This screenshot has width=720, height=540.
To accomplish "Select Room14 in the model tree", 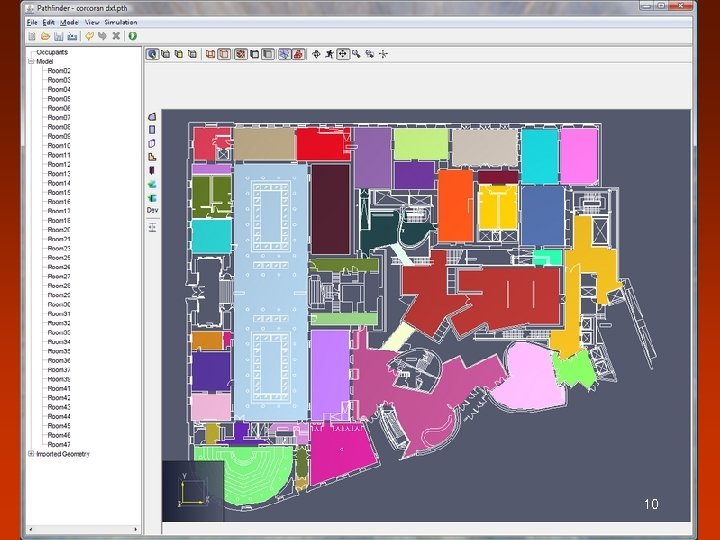I will pos(58,183).
